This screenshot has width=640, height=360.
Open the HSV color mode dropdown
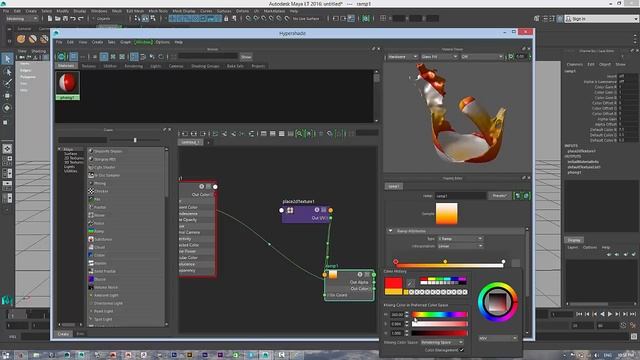(498, 338)
